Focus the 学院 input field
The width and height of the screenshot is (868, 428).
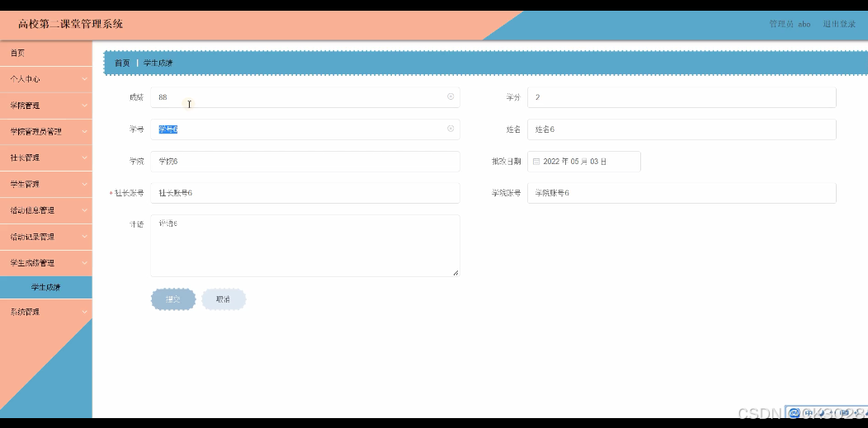click(305, 162)
